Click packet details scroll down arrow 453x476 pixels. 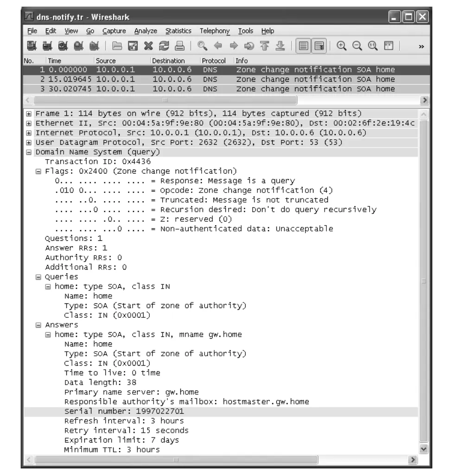click(x=424, y=448)
